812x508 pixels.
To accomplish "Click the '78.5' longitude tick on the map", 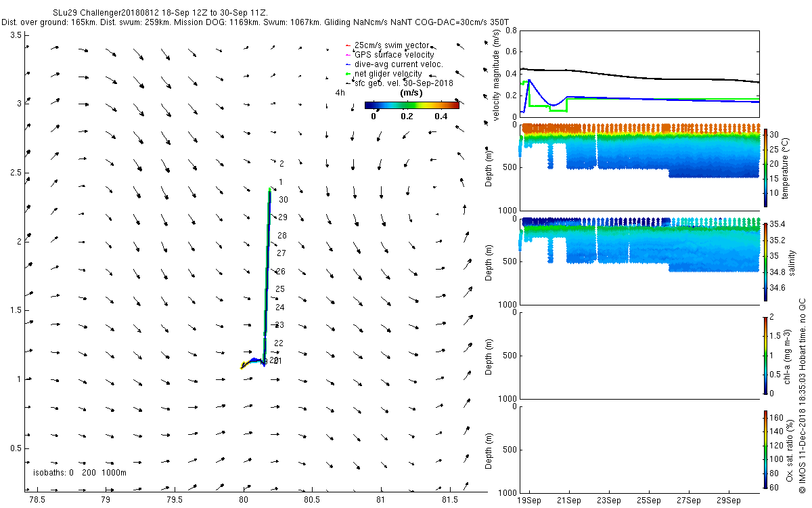I will pyautogui.click(x=37, y=499).
